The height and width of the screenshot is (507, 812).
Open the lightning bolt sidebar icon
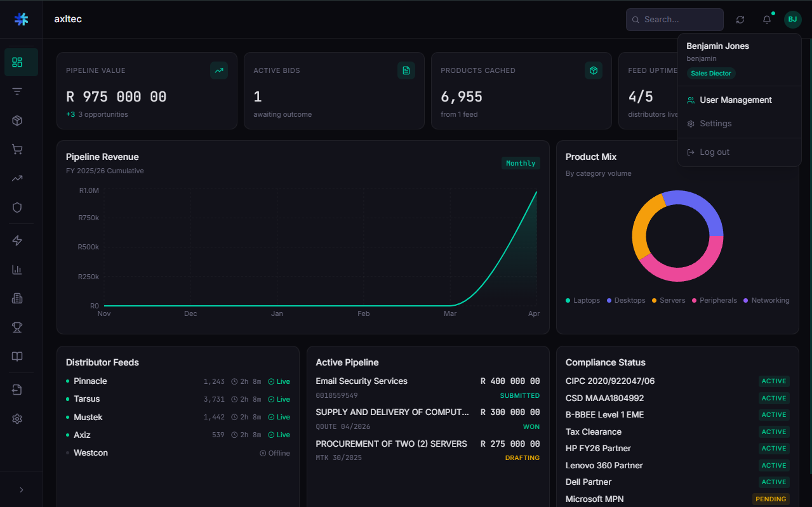[x=17, y=240]
